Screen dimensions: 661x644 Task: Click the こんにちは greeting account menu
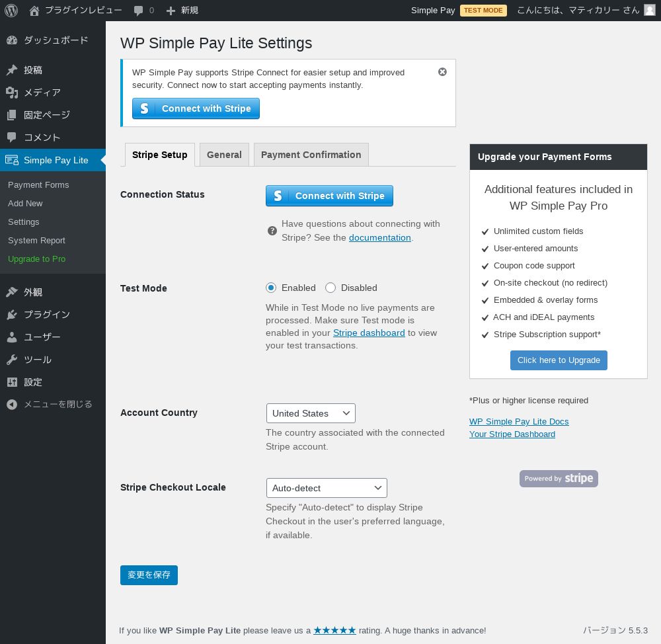[x=578, y=11]
